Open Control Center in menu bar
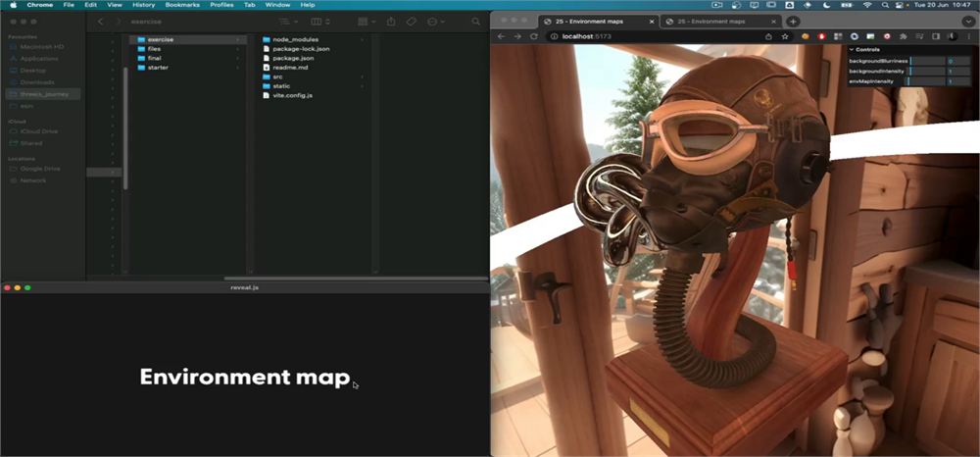This screenshot has height=457, width=980. point(900,4)
